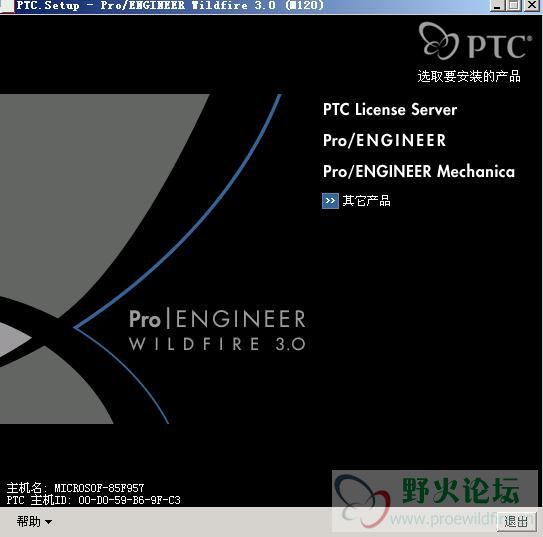Click the PTC host ID 00-D0-59-B6-9F-C3 text

(x=130, y=500)
